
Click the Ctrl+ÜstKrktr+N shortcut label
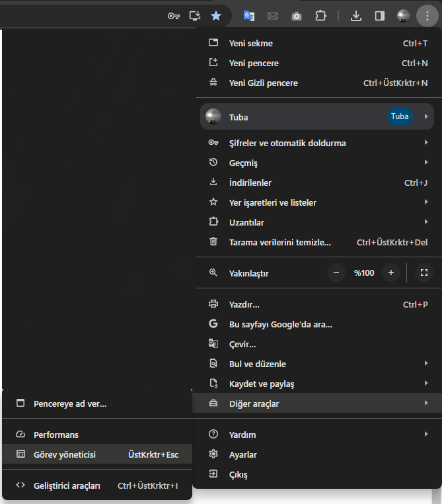(396, 83)
